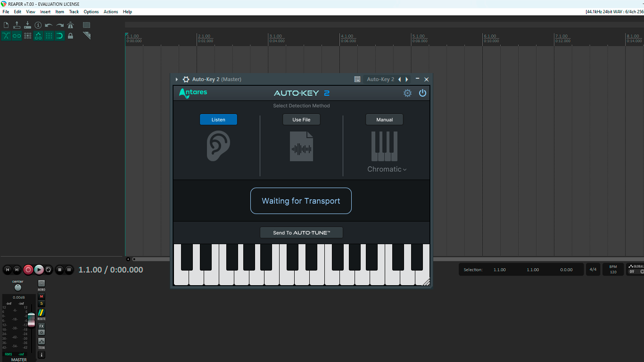Solo the master track S button
The image size is (644, 362).
pyautogui.click(x=41, y=304)
